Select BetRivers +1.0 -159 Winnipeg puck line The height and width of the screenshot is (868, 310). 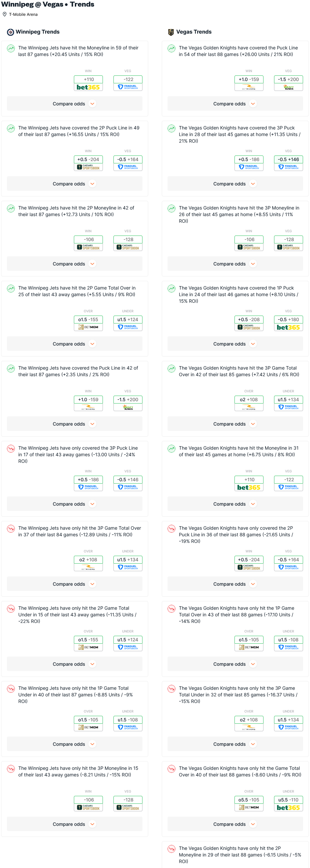click(249, 83)
